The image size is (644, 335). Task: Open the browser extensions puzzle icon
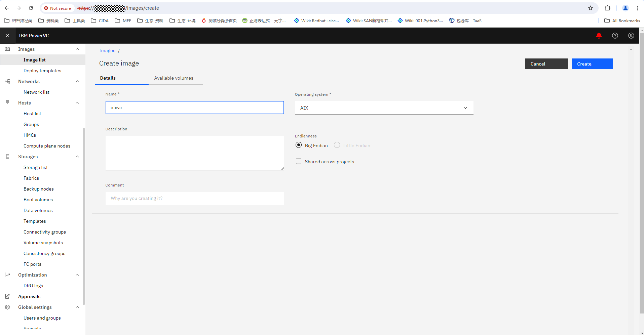point(607,8)
